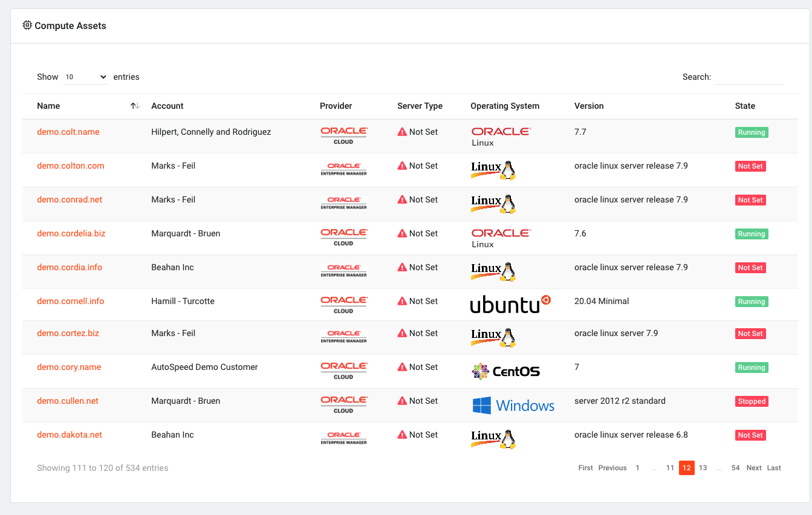
Task: Click the Running badge for demo.colt.name
Action: click(x=752, y=132)
